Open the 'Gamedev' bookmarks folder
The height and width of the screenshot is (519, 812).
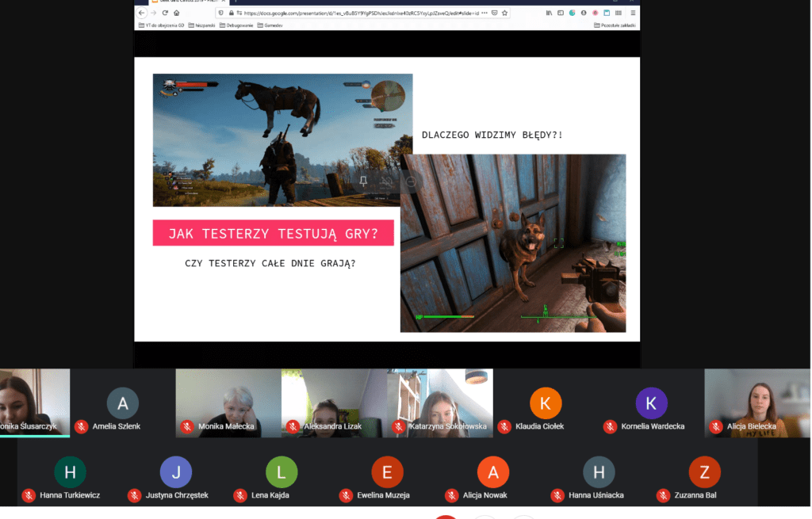[270, 25]
